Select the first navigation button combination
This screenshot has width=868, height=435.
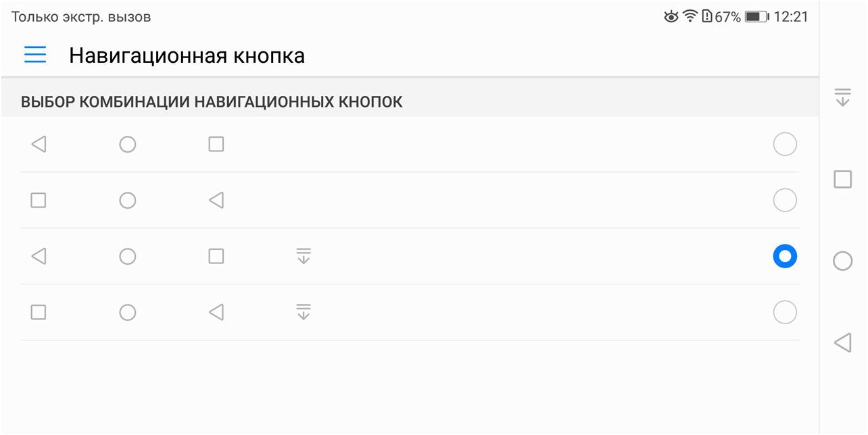tap(784, 144)
